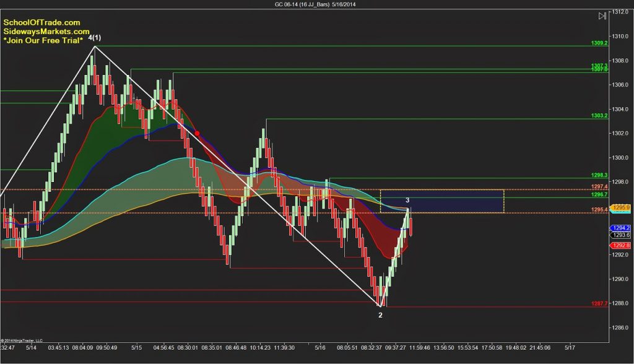
Task: Click the 1303.2 green level label
Action: click(599, 116)
